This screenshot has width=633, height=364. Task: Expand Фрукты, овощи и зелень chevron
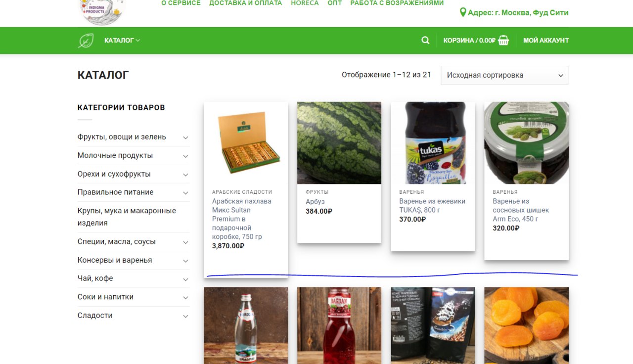185,137
